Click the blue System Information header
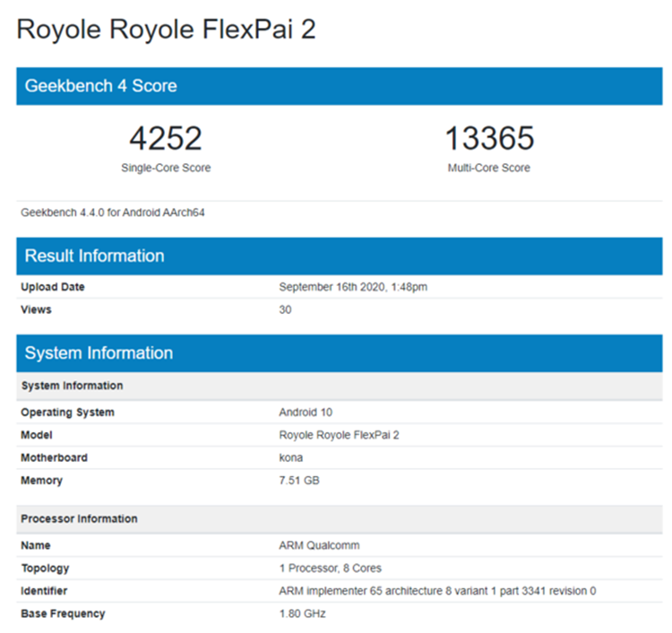This screenshot has height=633, width=672. [x=340, y=353]
